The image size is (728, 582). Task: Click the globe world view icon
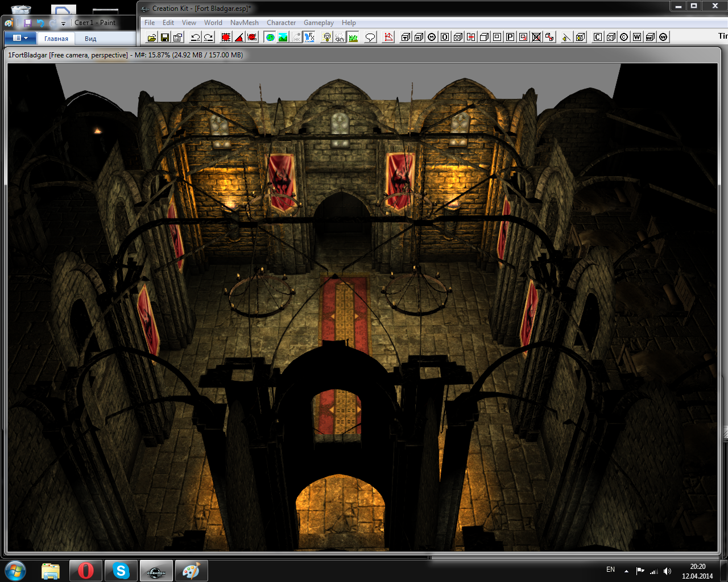click(x=270, y=38)
